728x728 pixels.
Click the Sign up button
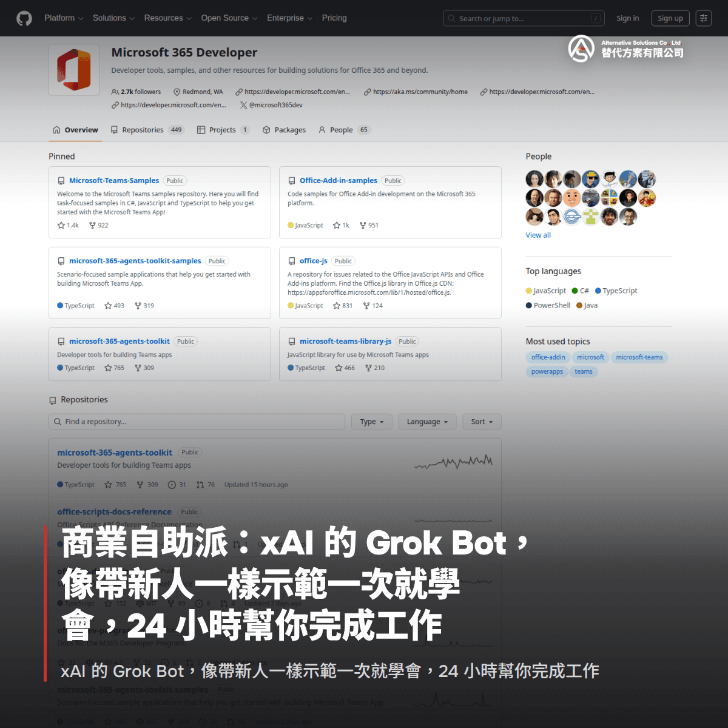[670, 18]
